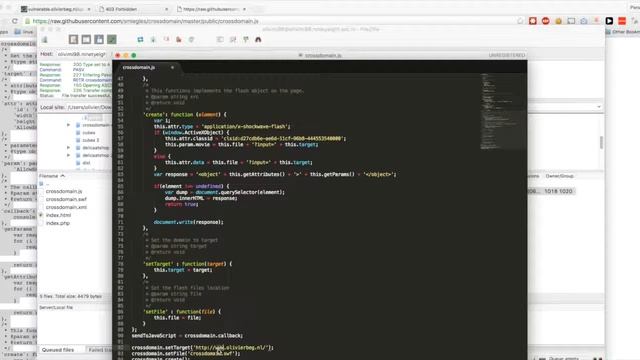Select crossdomain.xml in the local file list
The height and width of the screenshot is (360, 640).
pos(66,207)
